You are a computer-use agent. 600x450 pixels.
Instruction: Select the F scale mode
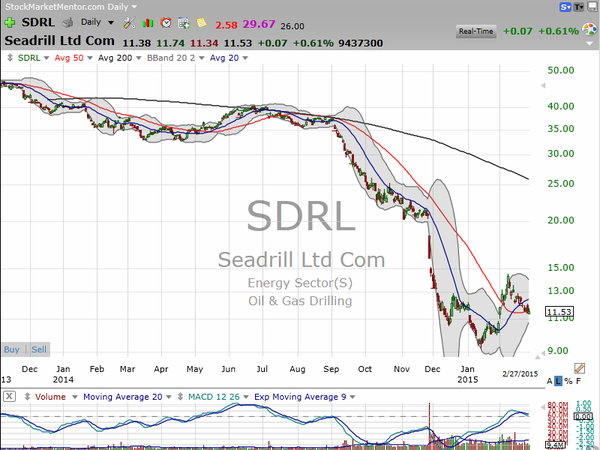[x=578, y=381]
